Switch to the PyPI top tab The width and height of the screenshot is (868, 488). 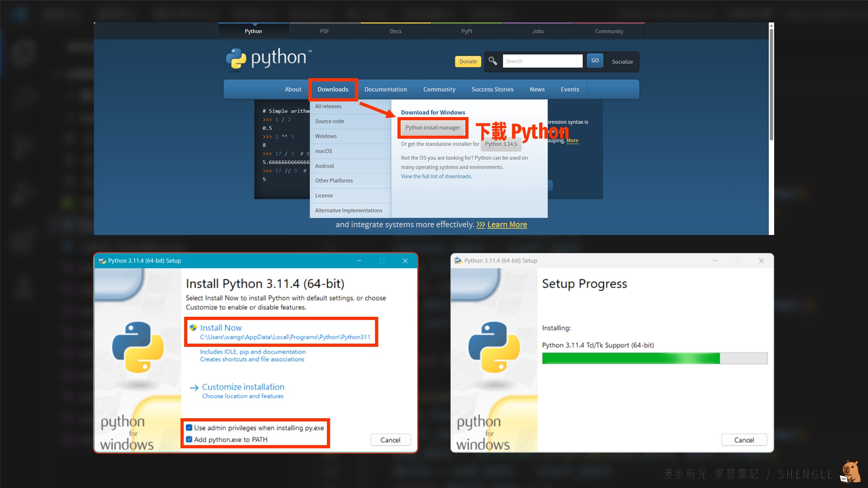467,31
